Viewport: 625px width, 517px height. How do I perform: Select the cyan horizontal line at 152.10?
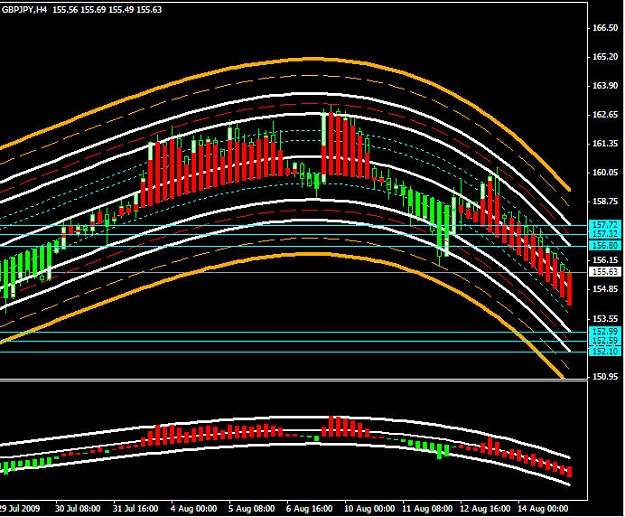293,352
